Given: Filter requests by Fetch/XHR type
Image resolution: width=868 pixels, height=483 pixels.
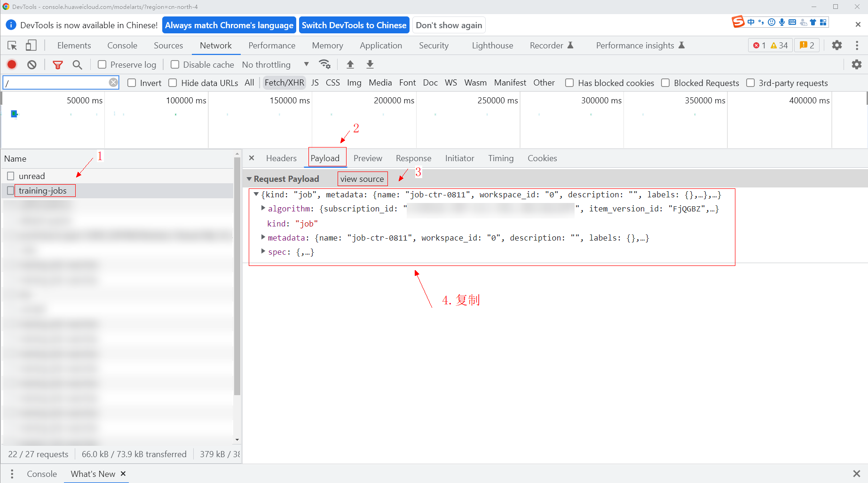Looking at the screenshot, I should [x=284, y=83].
